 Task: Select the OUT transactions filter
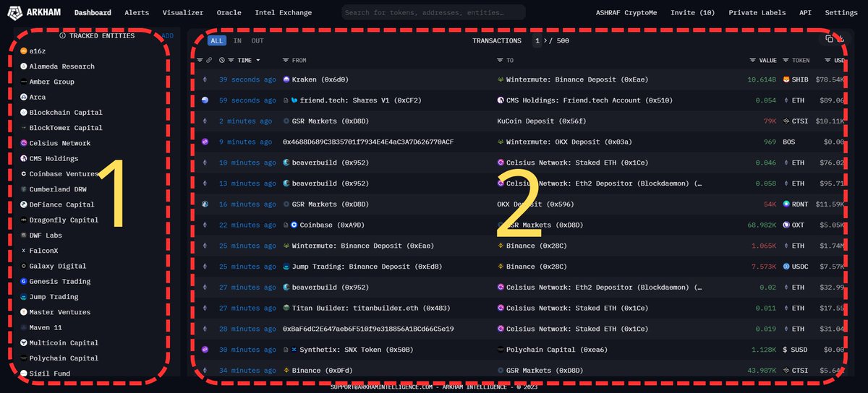pos(258,41)
